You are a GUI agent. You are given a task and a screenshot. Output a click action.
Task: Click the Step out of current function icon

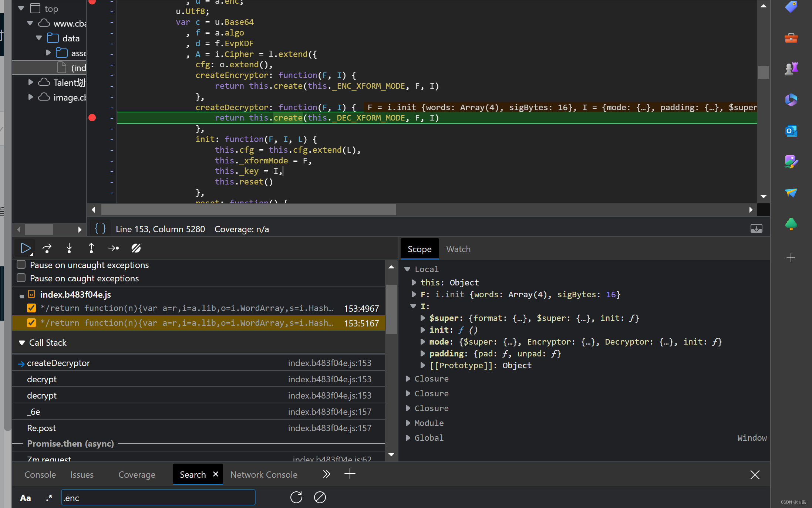pyautogui.click(x=91, y=248)
